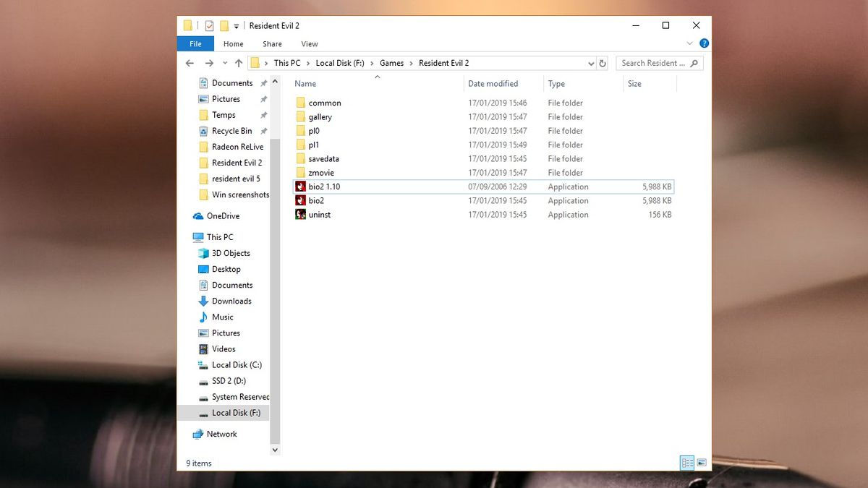Image resolution: width=868 pixels, height=488 pixels.
Task: Select the uninst application icon
Action: [301, 215]
